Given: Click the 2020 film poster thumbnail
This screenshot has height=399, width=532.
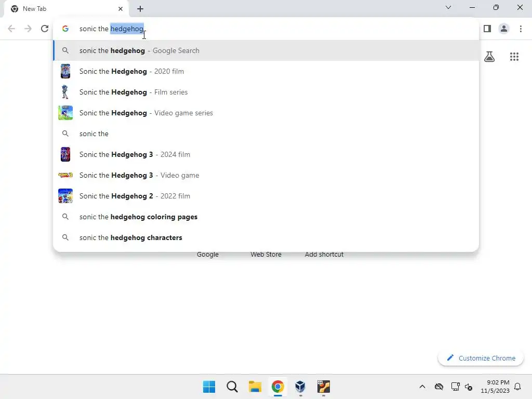Looking at the screenshot, I should pos(65,71).
